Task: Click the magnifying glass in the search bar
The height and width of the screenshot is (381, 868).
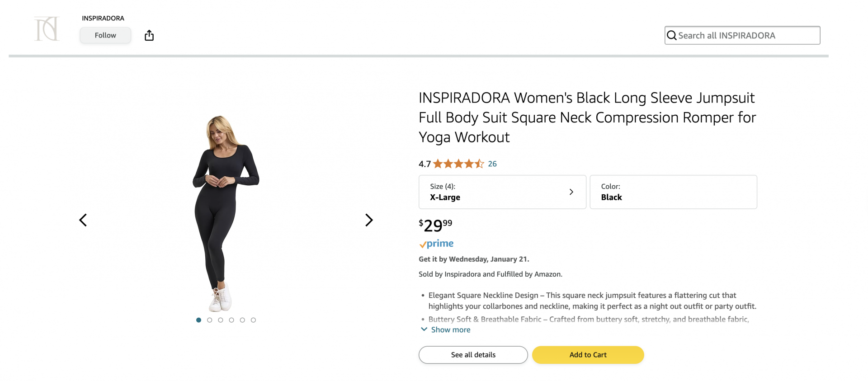Action: [672, 35]
